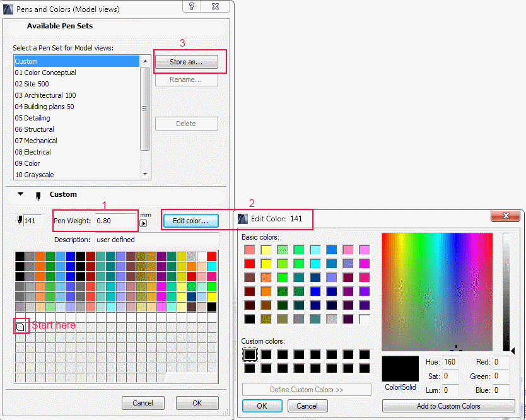Select 02 Site 500 pen set
526x420 pixels.
(76, 84)
